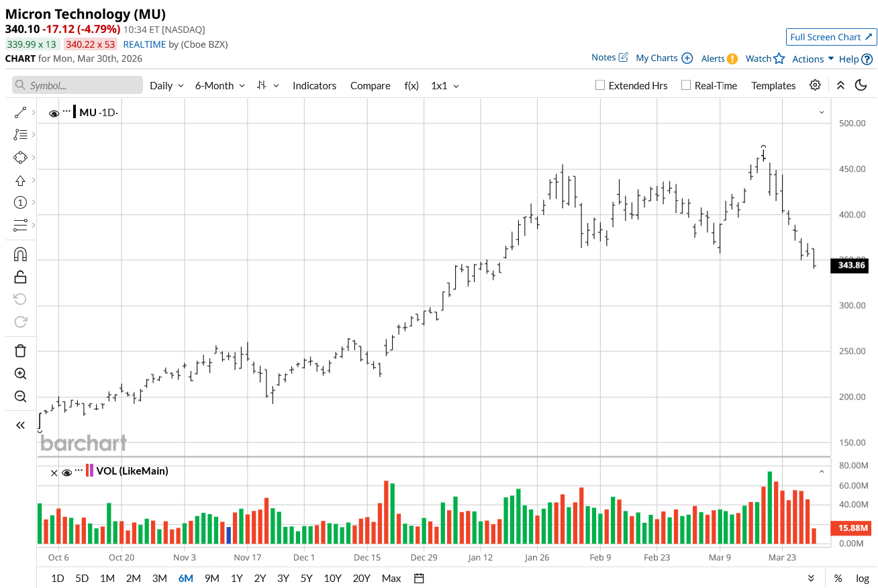Collapse the left drawing toolbar
Screen dimensions: 878x588
pyautogui.click(x=20, y=425)
